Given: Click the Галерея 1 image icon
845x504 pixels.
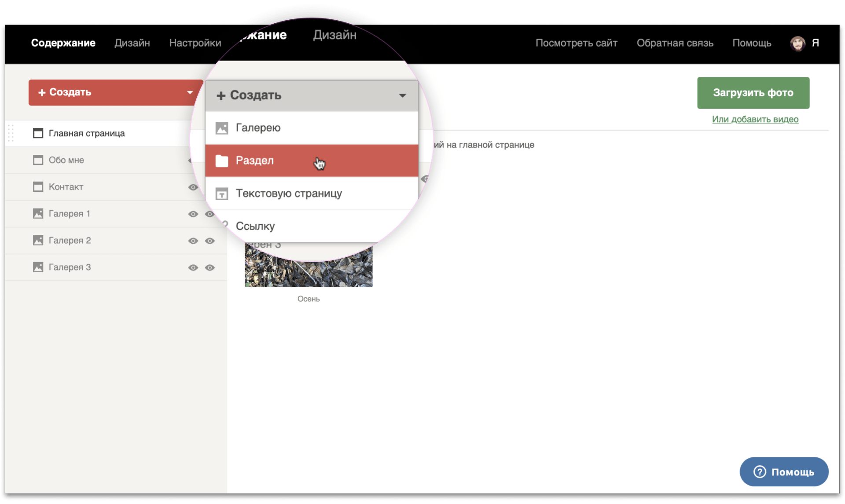Looking at the screenshot, I should (x=38, y=214).
